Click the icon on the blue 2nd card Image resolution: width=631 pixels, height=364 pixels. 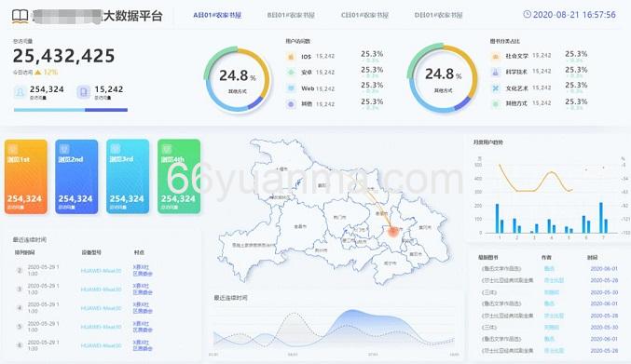[64, 149]
